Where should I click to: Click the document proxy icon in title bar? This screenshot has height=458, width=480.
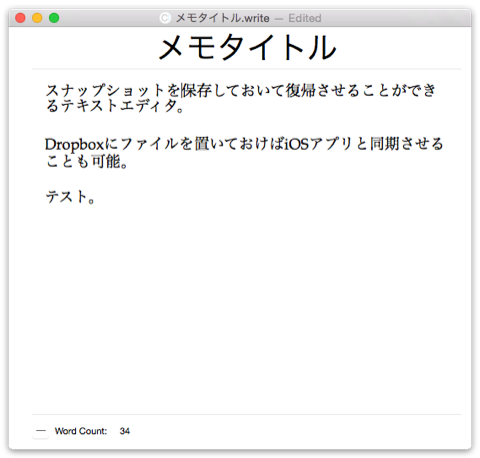point(165,18)
